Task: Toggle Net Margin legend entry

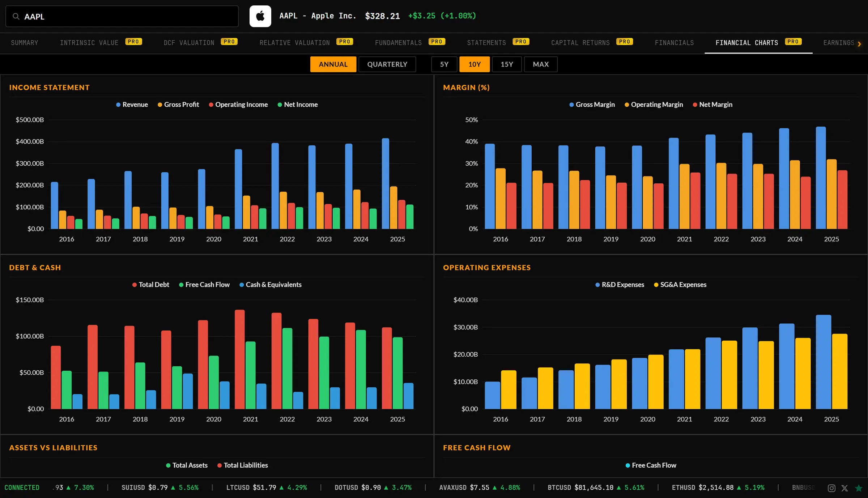Action: (x=712, y=105)
